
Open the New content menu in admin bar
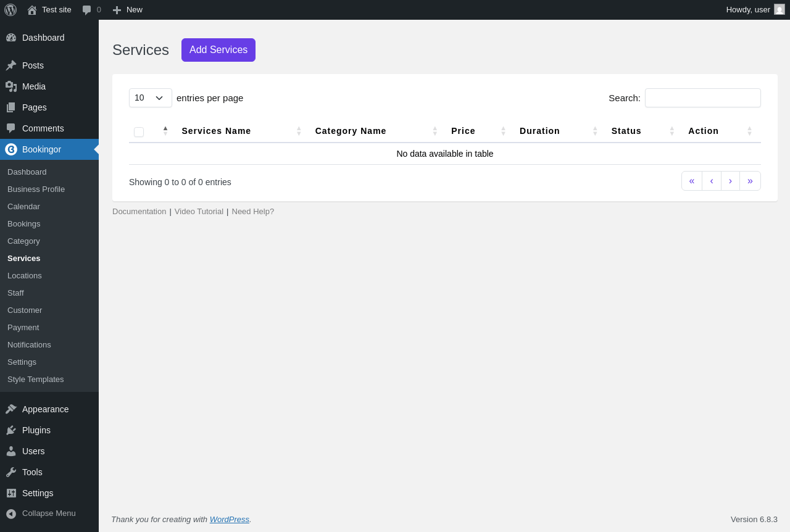pyautogui.click(x=128, y=10)
